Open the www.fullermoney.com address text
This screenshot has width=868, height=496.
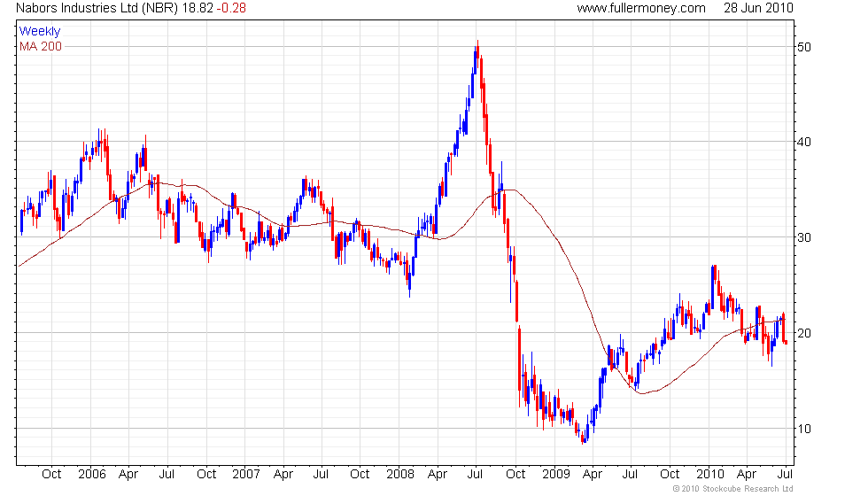641,8
